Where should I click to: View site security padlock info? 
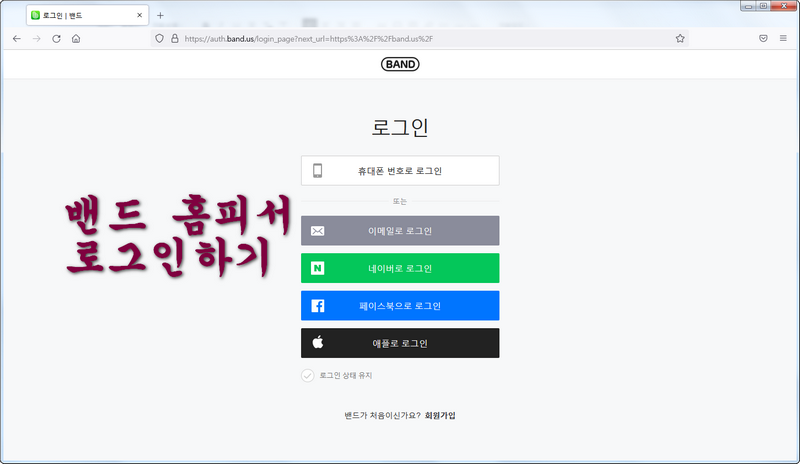coord(174,39)
